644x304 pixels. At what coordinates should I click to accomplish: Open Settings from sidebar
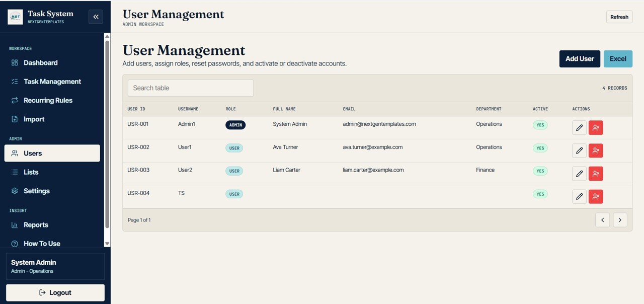(x=52, y=191)
